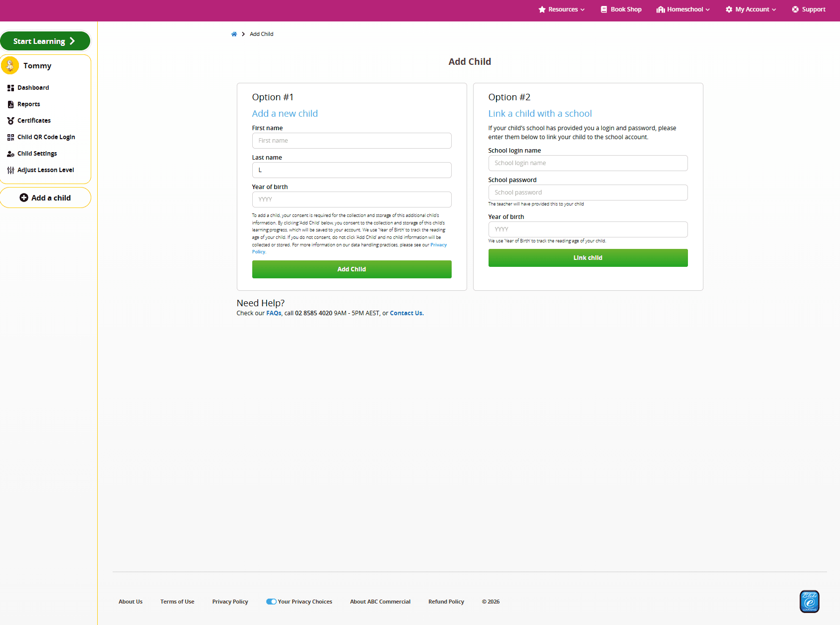Click the home breadcrumb icon
This screenshot has height=625, width=840.
(234, 34)
